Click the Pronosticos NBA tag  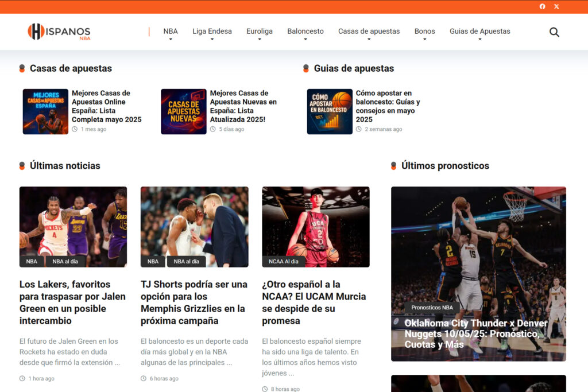pyautogui.click(x=432, y=307)
